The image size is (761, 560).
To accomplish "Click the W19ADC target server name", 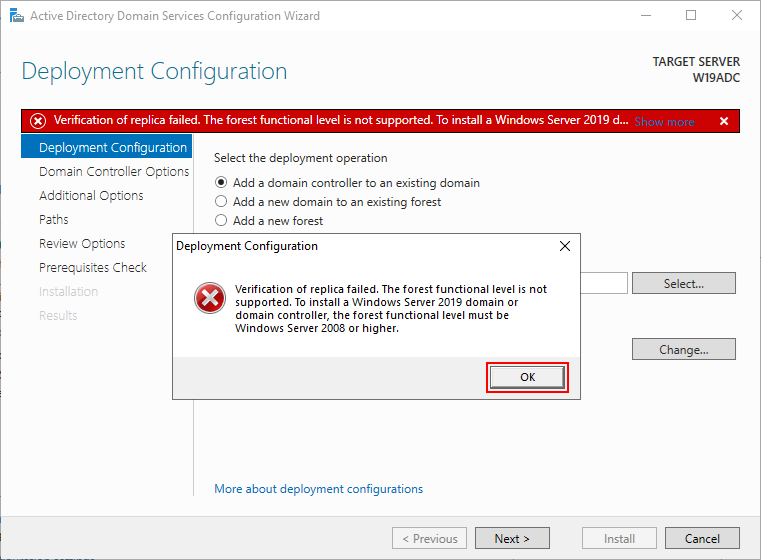I will [x=716, y=78].
